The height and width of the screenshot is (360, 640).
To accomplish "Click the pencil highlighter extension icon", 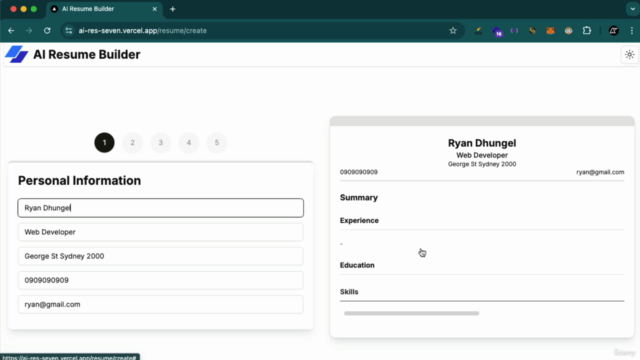I will 478,31.
